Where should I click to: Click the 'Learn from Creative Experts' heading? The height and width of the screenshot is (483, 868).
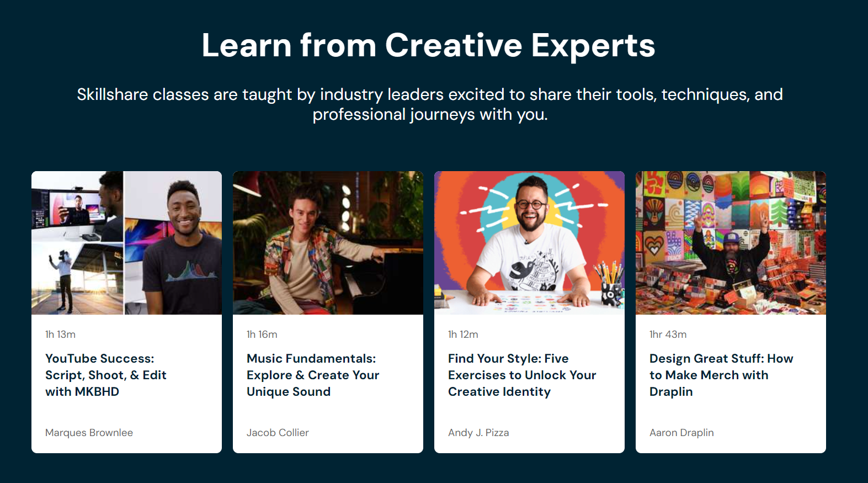pyautogui.click(x=429, y=45)
